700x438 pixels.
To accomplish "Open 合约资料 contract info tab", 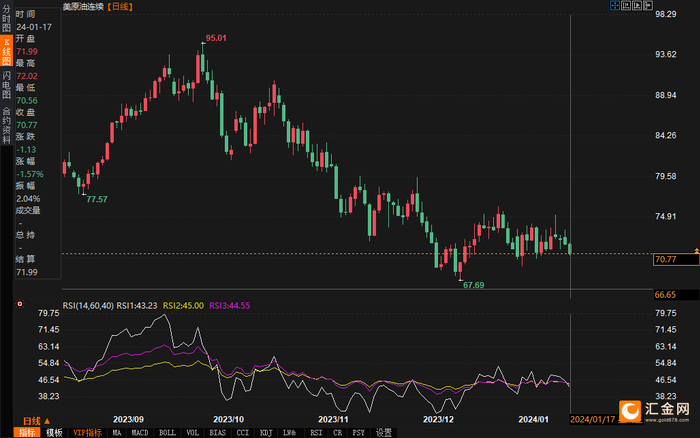I will click(6, 125).
